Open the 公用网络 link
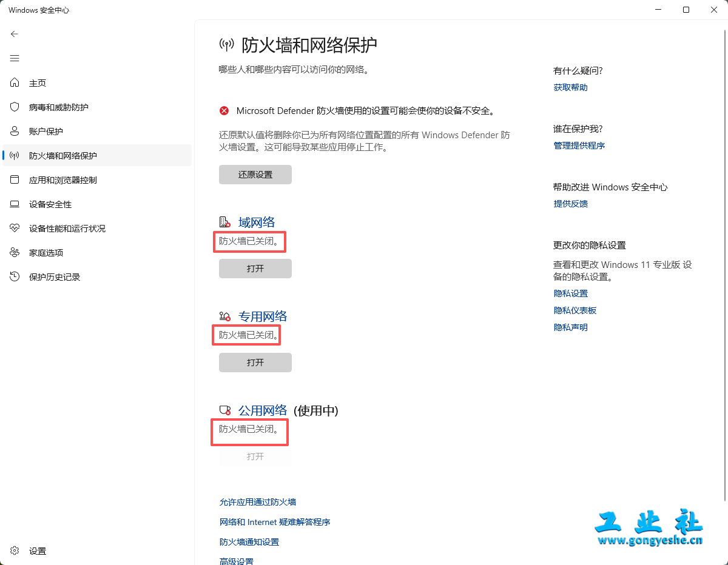This screenshot has width=728, height=565. click(x=263, y=410)
